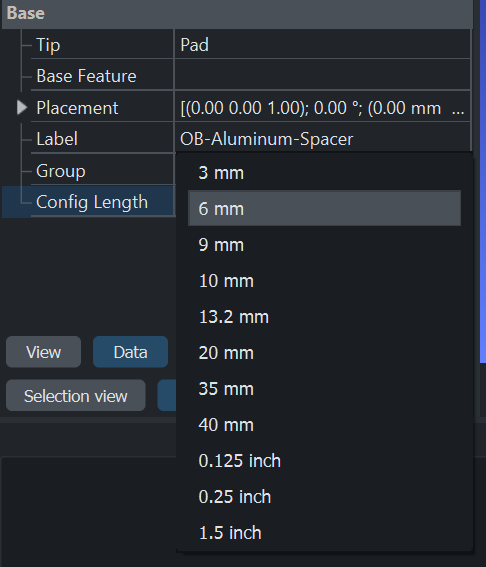This screenshot has height=567, width=486.
Task: Pick the 1.5 inch length
Action: 324,533
